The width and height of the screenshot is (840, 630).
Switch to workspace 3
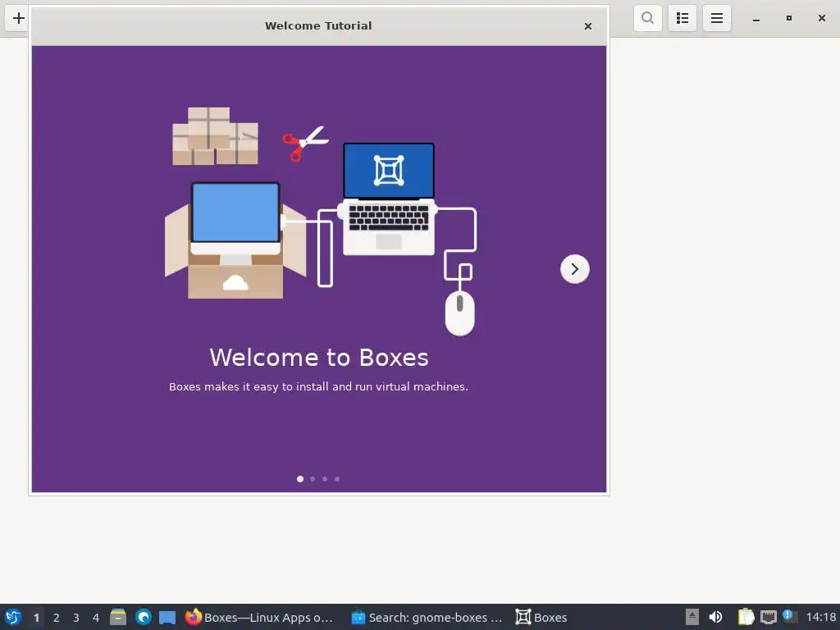click(76, 618)
